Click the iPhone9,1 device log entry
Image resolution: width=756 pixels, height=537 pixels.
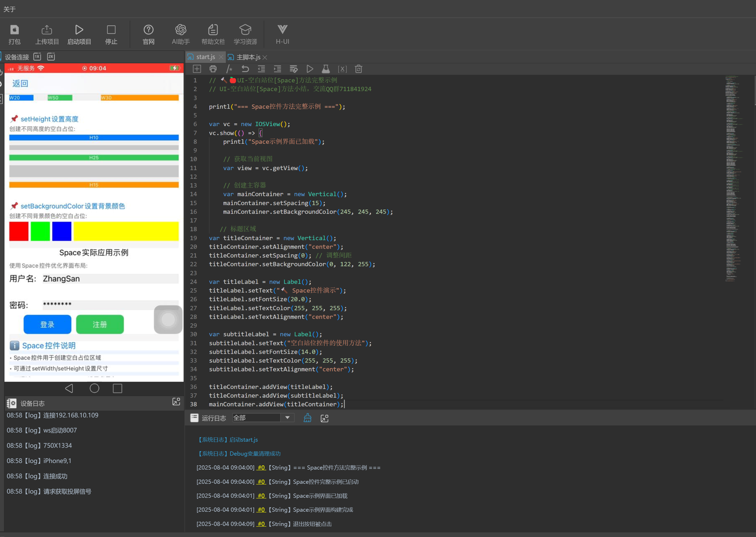[39, 461]
